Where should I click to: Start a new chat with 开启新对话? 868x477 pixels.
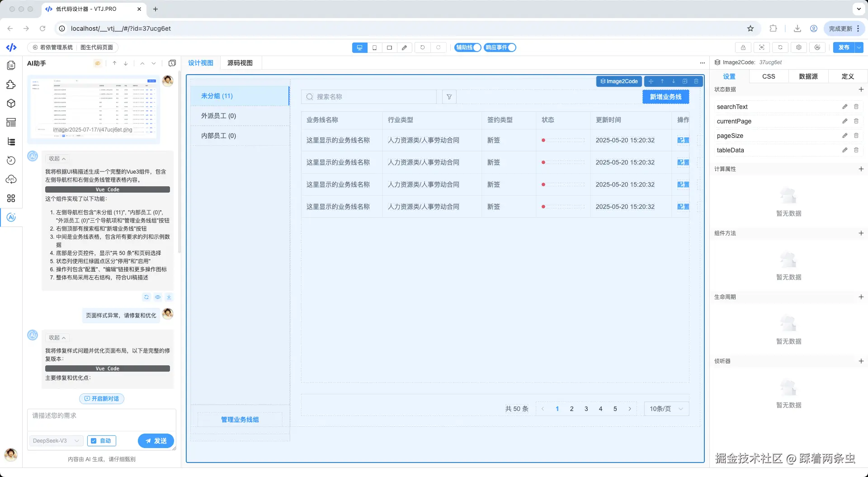pyautogui.click(x=102, y=399)
